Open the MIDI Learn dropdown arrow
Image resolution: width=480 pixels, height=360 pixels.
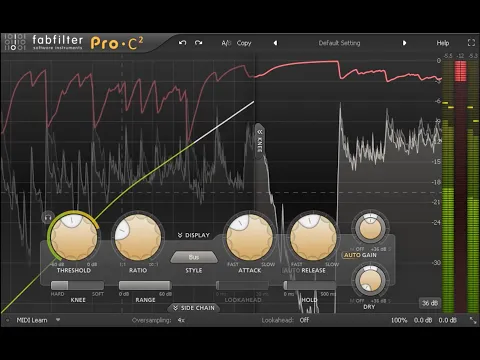point(58,320)
